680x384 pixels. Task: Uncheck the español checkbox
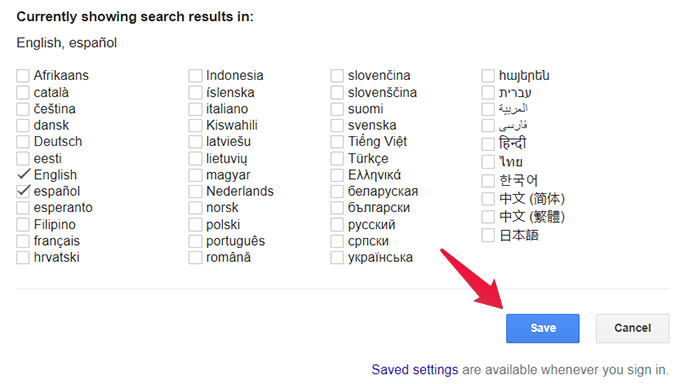point(23,191)
